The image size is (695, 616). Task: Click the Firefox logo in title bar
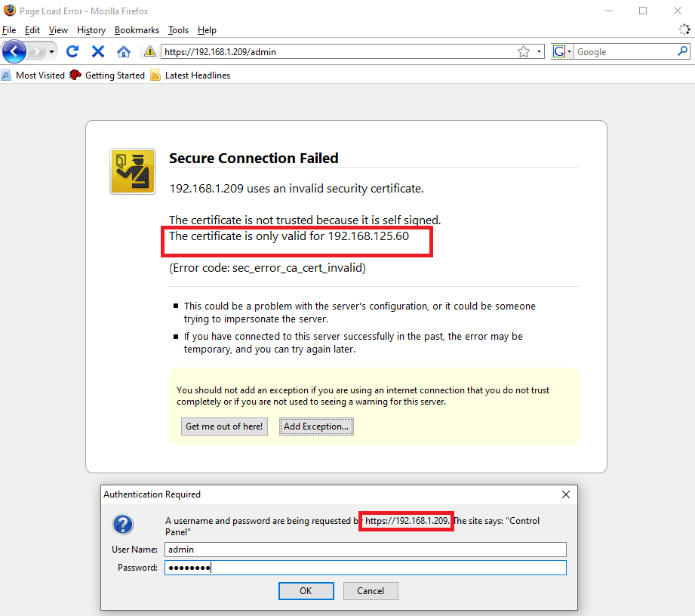9,11
